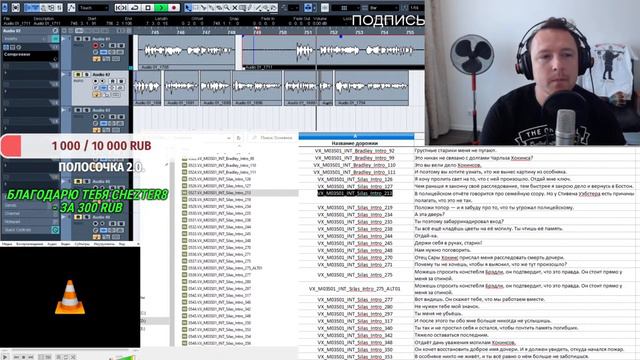Select audio clip Audio 01_1705 on Audio 01
Viewport: 640px width, 360px height.
pyautogui.click(x=187, y=52)
